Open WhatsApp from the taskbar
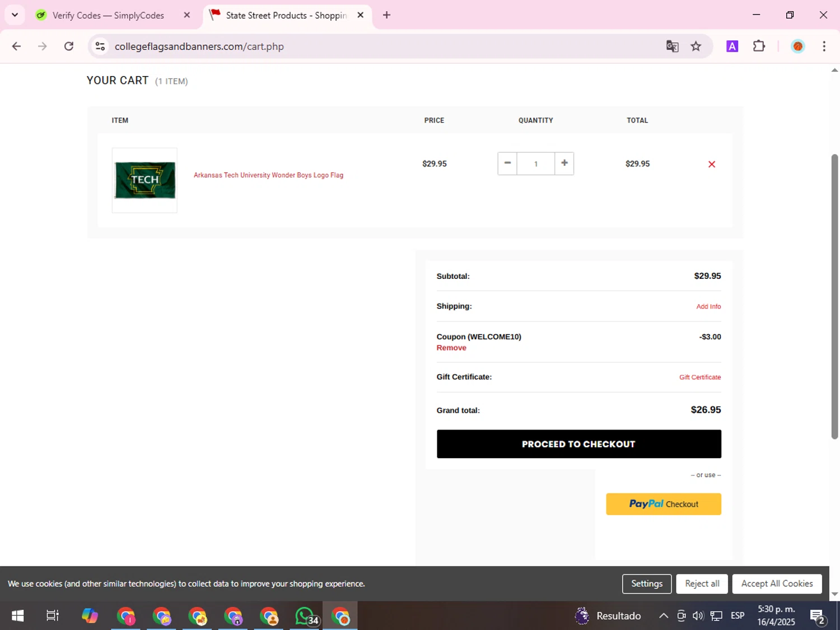 click(x=305, y=616)
